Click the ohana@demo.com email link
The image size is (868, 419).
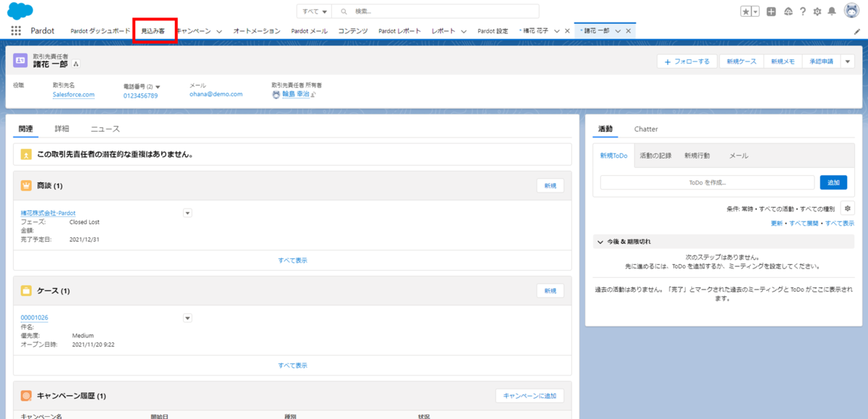tap(216, 94)
